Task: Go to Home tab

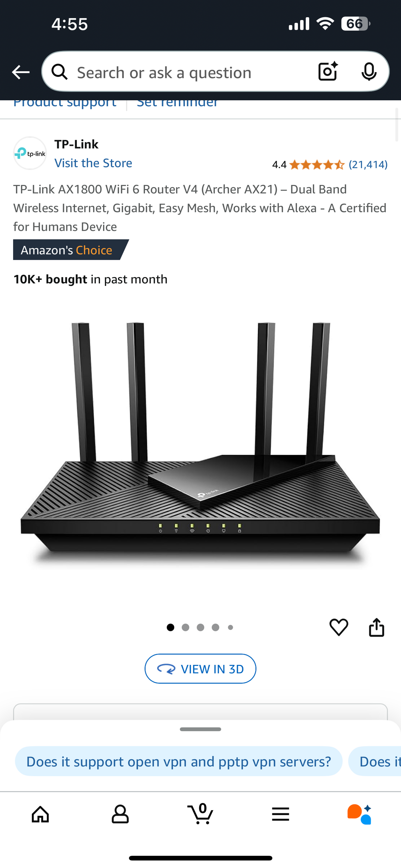Action: pyautogui.click(x=40, y=814)
